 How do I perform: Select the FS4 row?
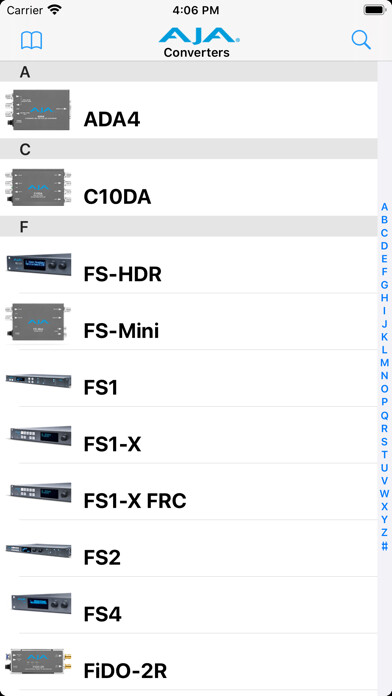point(189,605)
